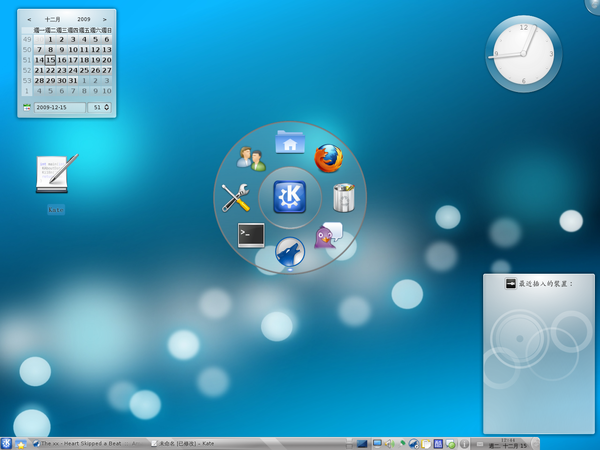This screenshot has width=600, height=450.
Task: Click the calendar today icon beside date field
Action: tap(27, 108)
